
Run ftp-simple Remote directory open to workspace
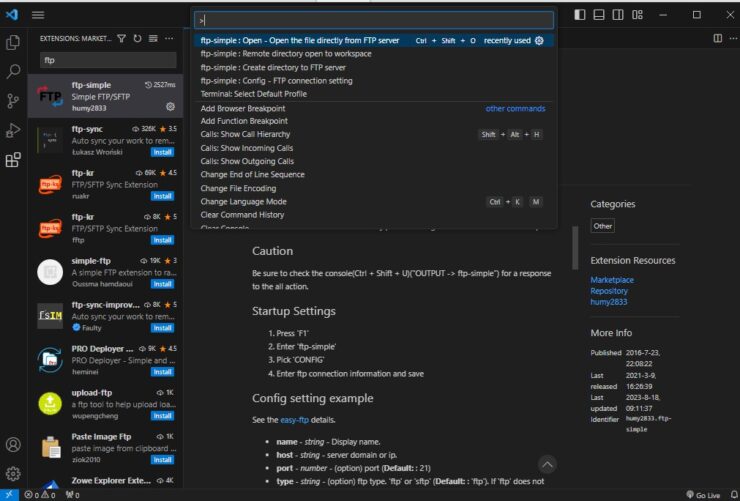374,54
